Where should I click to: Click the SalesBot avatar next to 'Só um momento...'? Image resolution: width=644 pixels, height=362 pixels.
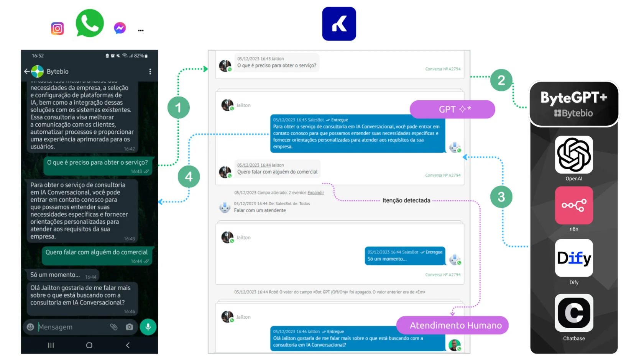(x=455, y=259)
